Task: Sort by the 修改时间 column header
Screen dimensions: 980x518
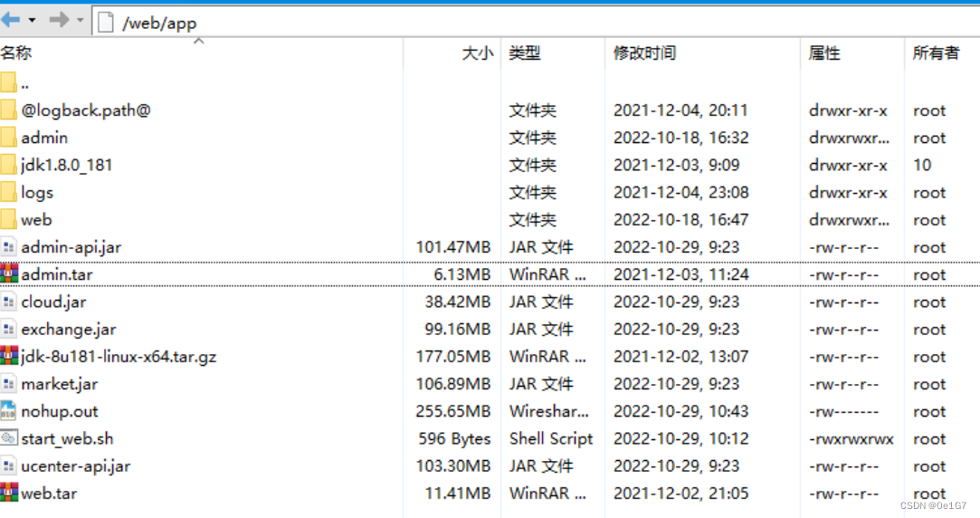Action: 644,53
